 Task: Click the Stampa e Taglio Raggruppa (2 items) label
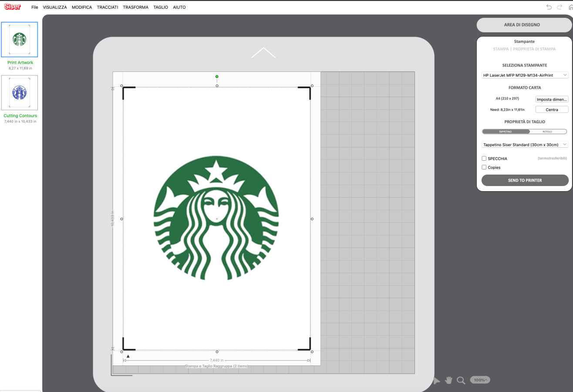click(216, 366)
